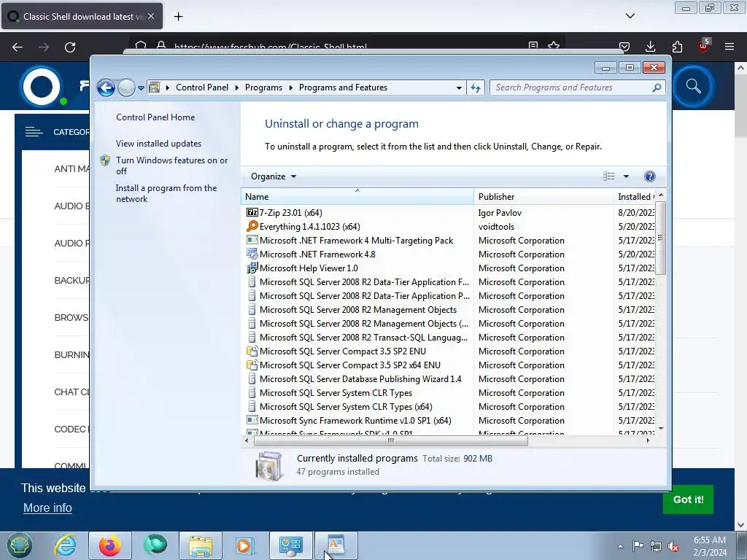
Task: Click voidtools publisher cell
Action: pos(496,227)
